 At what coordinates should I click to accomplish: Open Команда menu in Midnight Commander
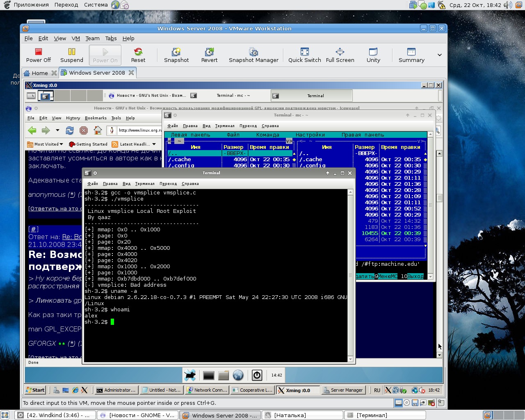268,135
